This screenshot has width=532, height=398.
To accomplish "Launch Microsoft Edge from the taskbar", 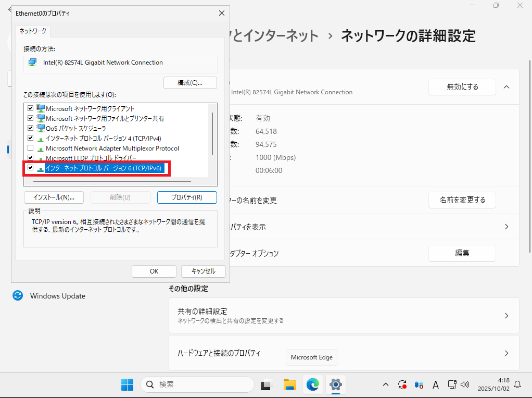I will 313,385.
